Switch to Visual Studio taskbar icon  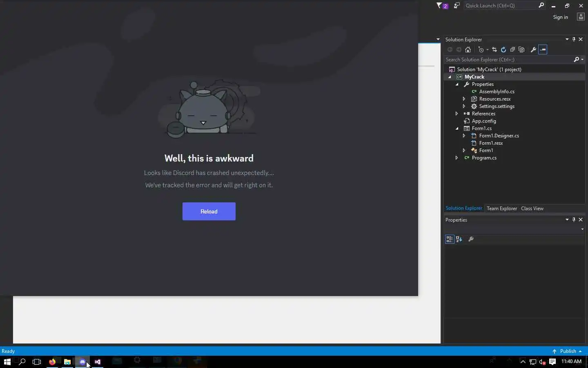[x=98, y=362]
